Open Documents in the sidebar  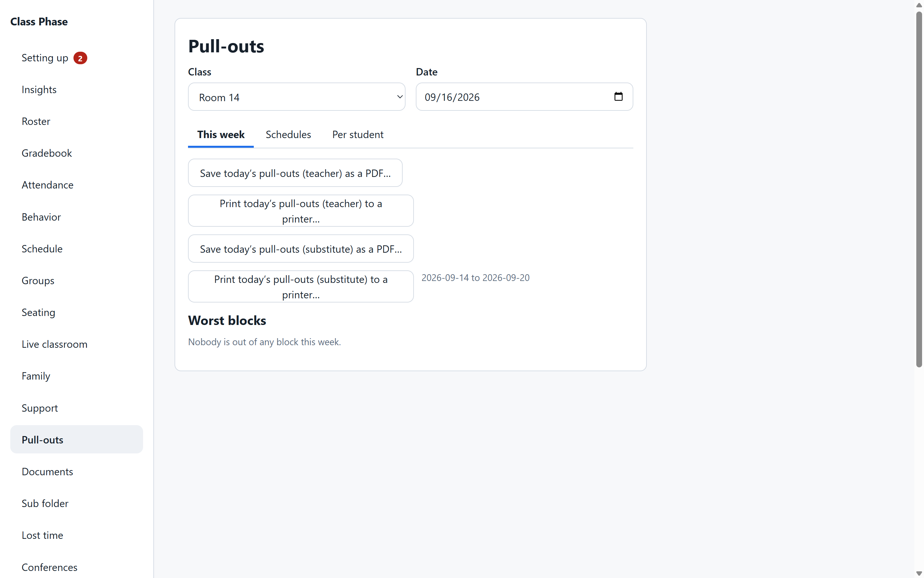click(x=76, y=471)
